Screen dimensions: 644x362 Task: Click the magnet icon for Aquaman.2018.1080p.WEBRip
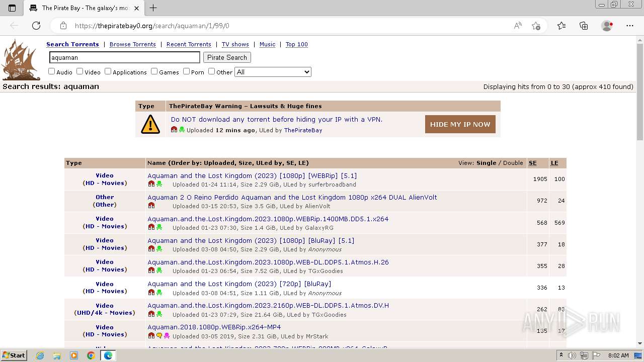click(x=151, y=336)
